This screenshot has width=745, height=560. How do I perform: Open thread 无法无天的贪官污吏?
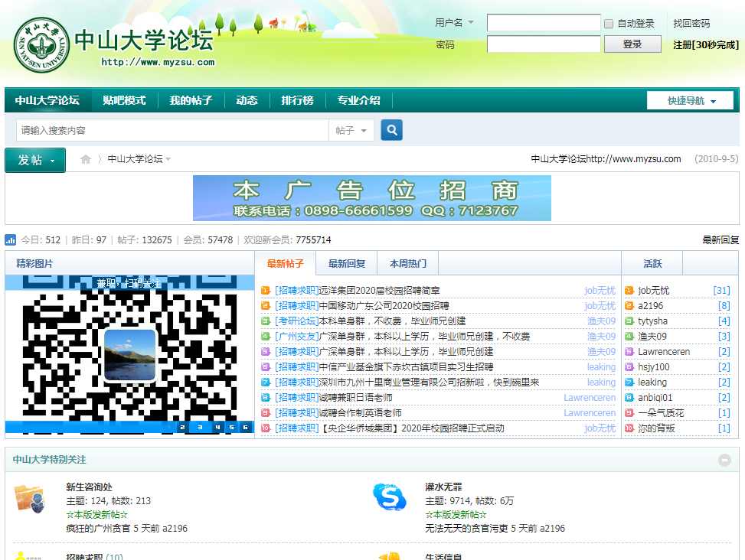(466, 528)
